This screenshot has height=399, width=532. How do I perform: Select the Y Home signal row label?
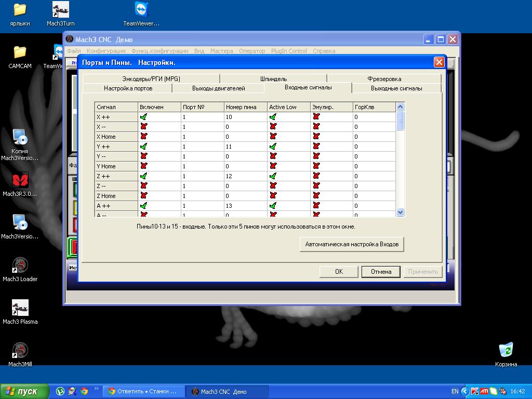116,166
